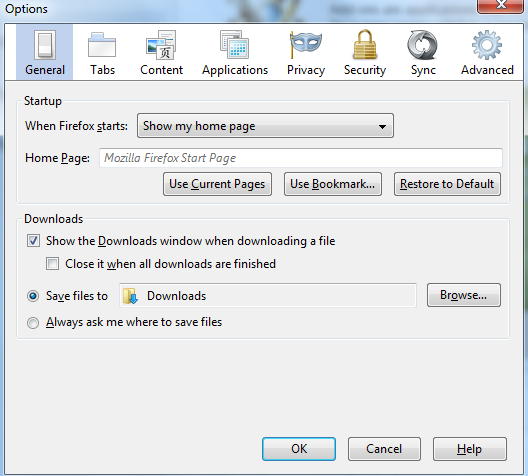The height and width of the screenshot is (476, 528).
Task: Click the Home Page input field
Action: [301, 158]
